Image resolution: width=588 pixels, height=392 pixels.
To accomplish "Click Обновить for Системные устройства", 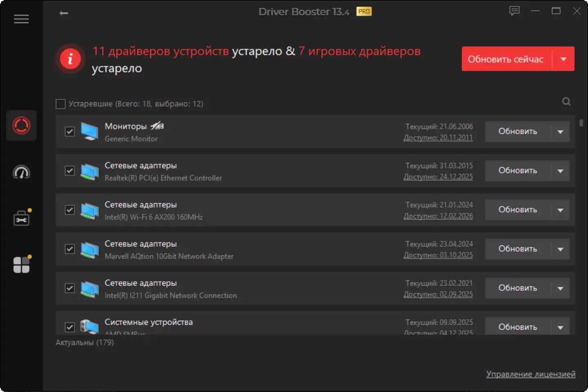I will (x=518, y=327).
